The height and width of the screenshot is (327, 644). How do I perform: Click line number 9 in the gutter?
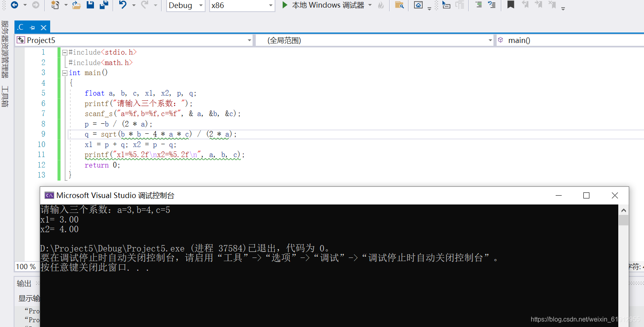tap(43, 134)
